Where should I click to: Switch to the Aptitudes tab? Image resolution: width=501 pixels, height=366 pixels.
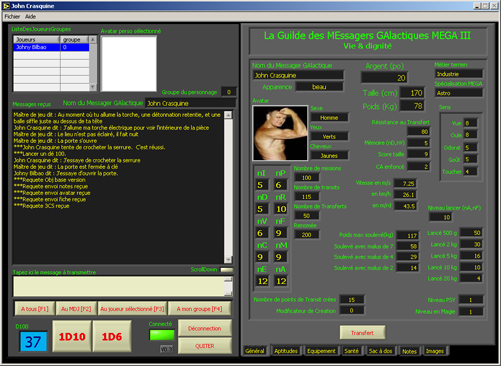[x=286, y=351]
